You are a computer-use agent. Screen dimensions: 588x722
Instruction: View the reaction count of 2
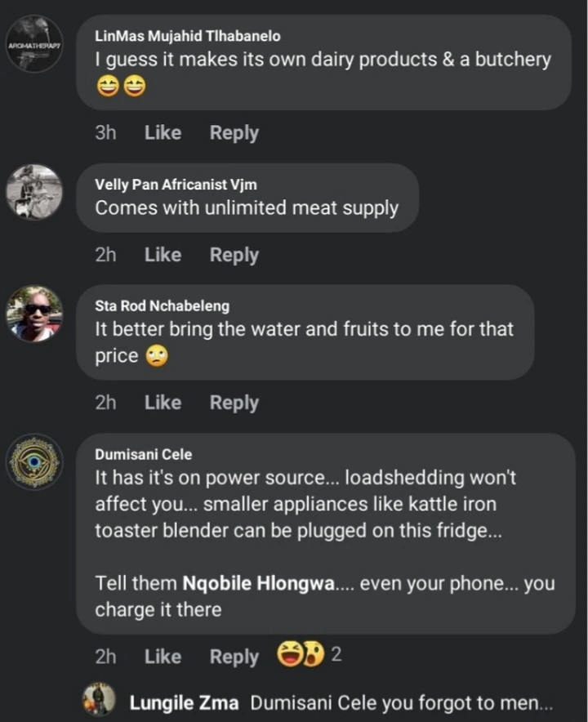[x=336, y=654]
